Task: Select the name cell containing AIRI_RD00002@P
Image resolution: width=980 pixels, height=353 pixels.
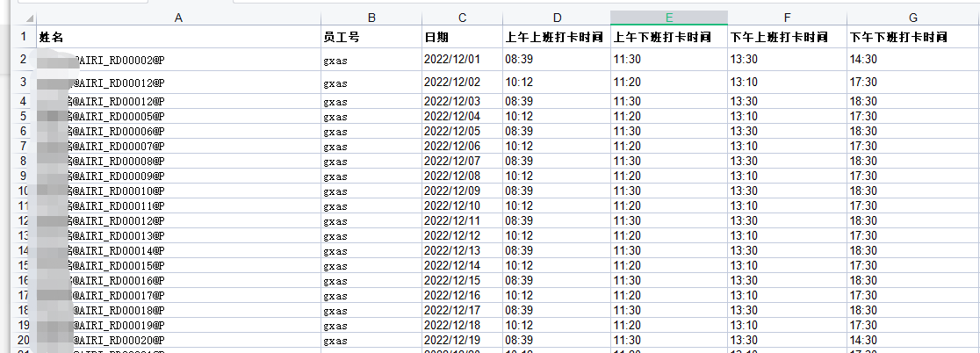Action: [x=179, y=60]
